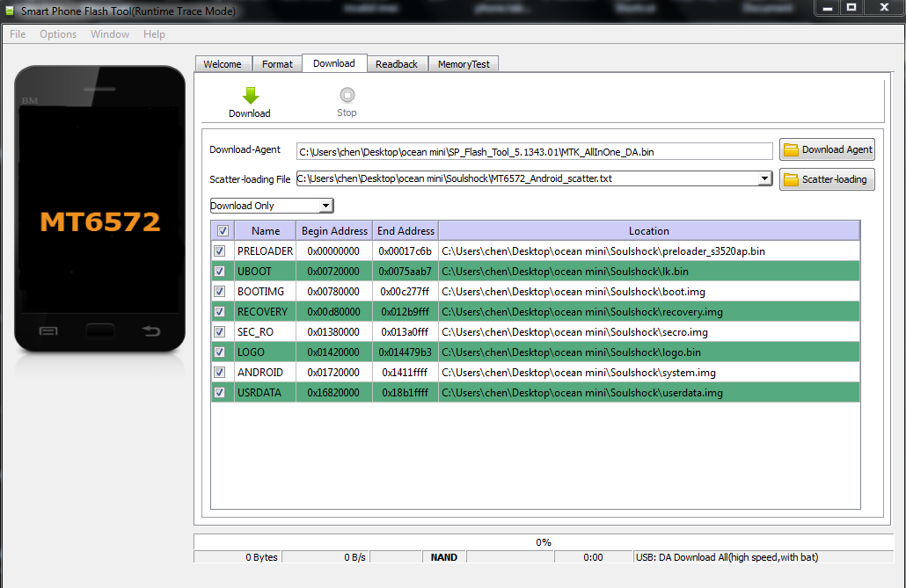
Task: Click the userdata.img location cell
Action: tap(649, 393)
